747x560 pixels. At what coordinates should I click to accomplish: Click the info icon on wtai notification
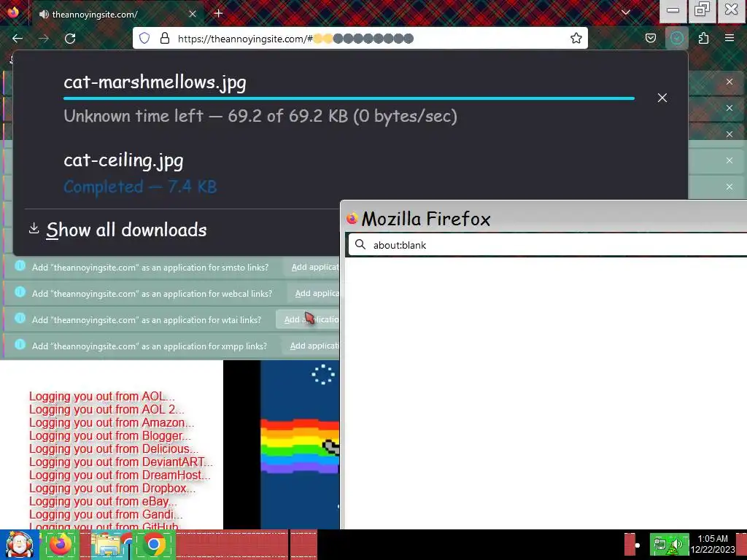pyautogui.click(x=20, y=318)
